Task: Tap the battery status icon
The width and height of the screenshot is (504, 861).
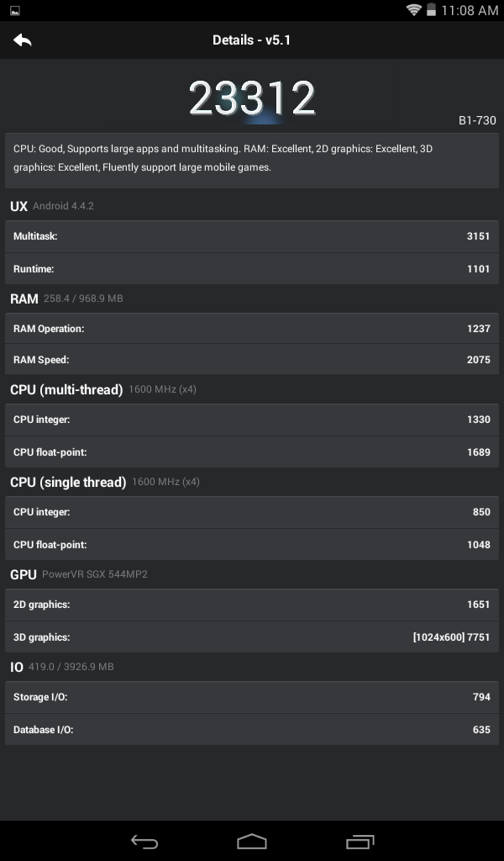Action: [x=431, y=10]
